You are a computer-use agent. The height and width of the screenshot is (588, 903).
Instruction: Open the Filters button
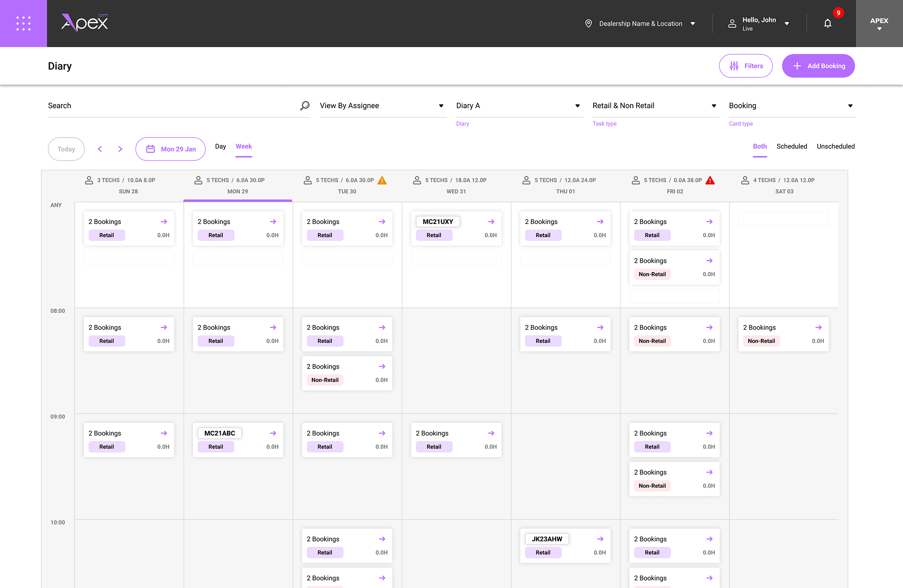[x=745, y=66]
